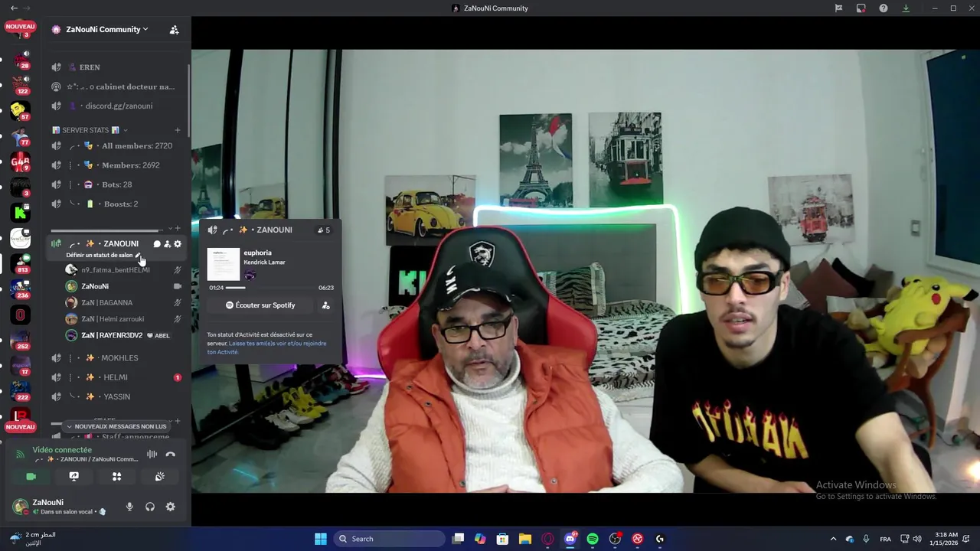Screen dimensions: 980x551
Task: Show the 5 participants count badge
Action: (x=324, y=230)
